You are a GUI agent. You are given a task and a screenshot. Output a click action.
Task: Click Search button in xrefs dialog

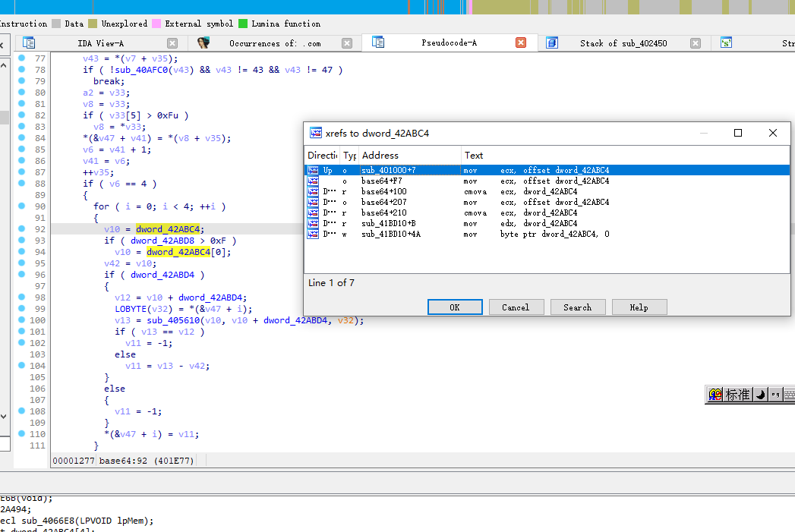click(577, 307)
